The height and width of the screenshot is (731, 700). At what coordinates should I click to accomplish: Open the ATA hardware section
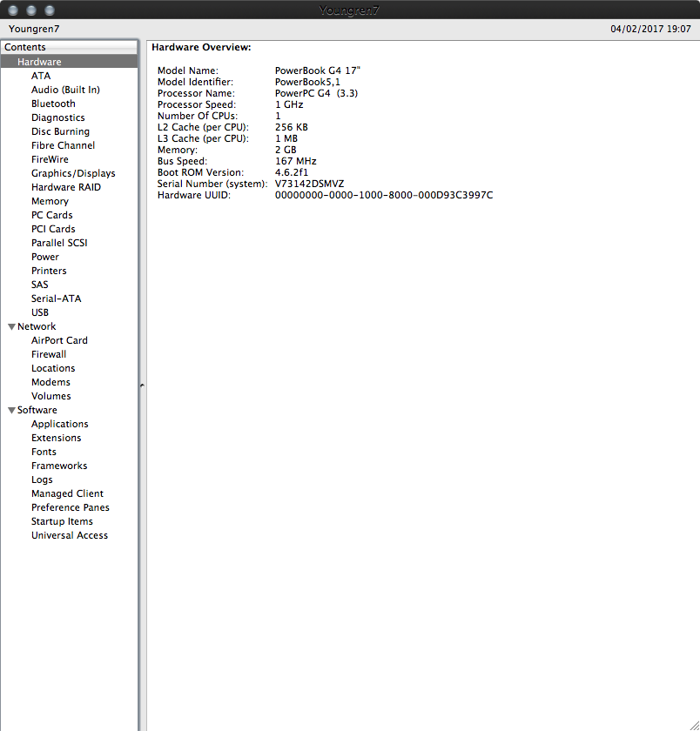41,76
